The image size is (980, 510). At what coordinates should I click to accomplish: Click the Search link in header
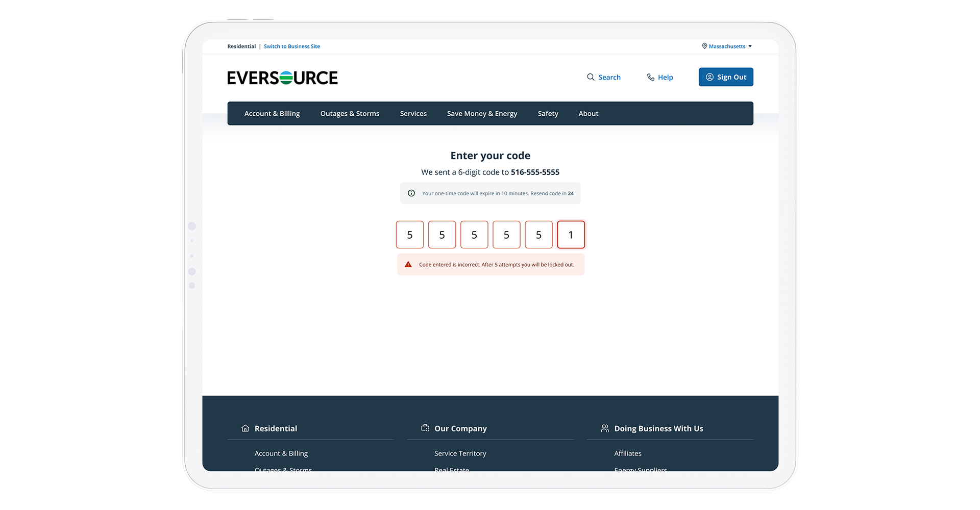604,77
